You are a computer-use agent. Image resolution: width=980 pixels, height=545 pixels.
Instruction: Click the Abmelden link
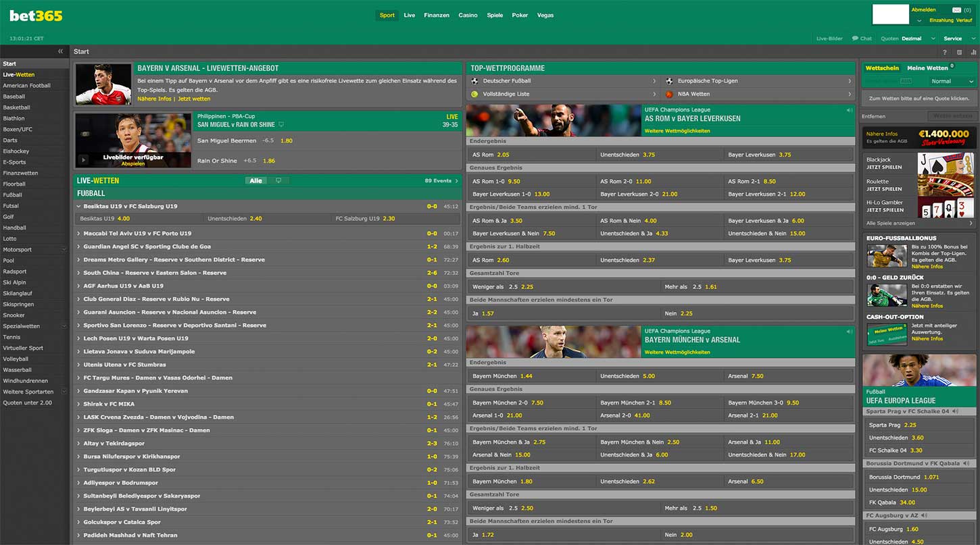coord(923,10)
